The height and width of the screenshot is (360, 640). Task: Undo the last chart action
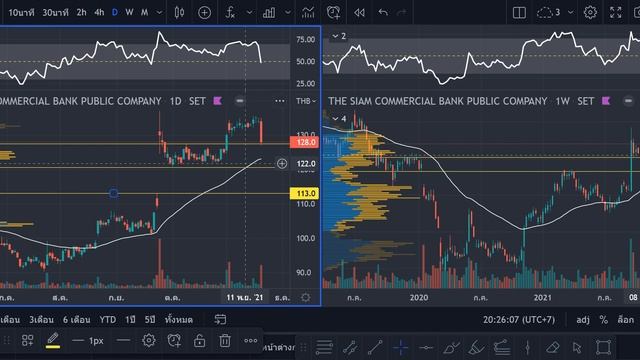coord(383,13)
